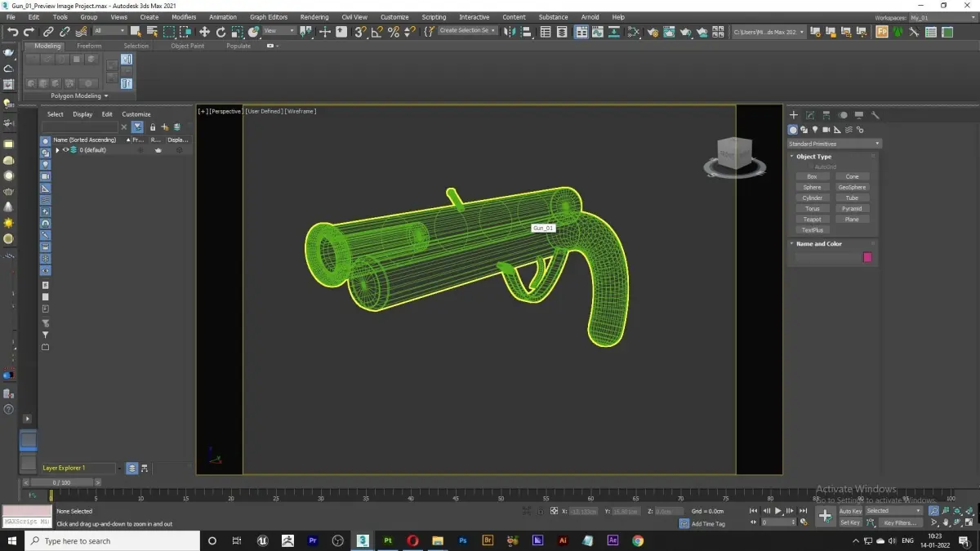Open the Rendering menu

tap(314, 17)
